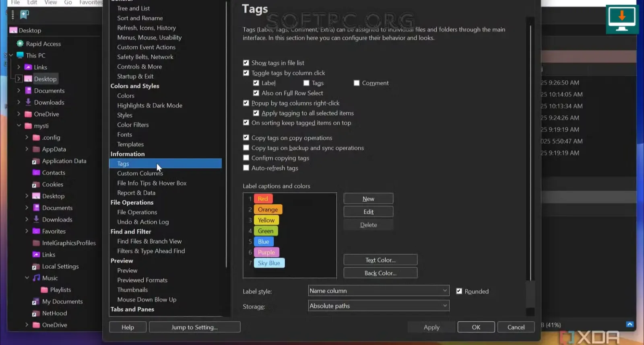Open the Go menu

point(68,2)
